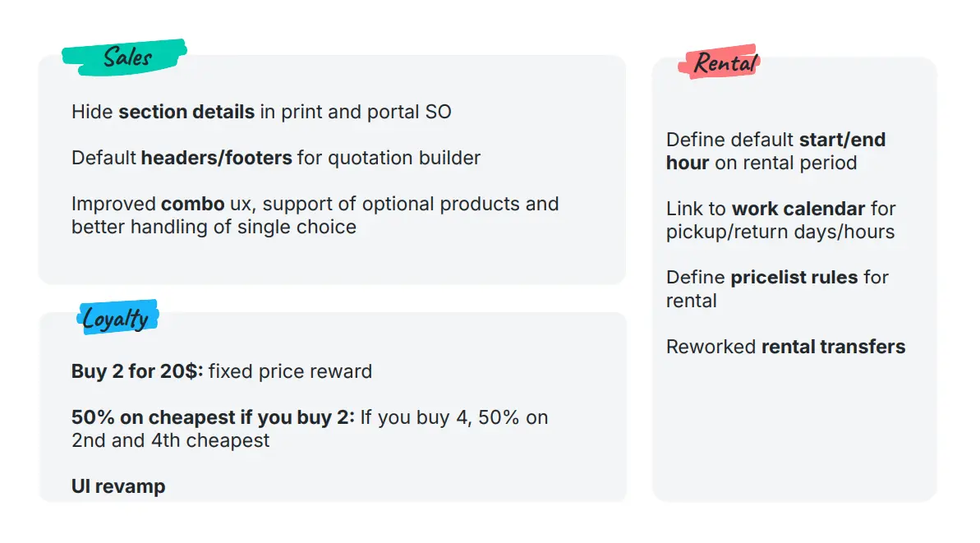Select the 'Hide section details' line
Screen dimensions: 980x543
(261, 112)
